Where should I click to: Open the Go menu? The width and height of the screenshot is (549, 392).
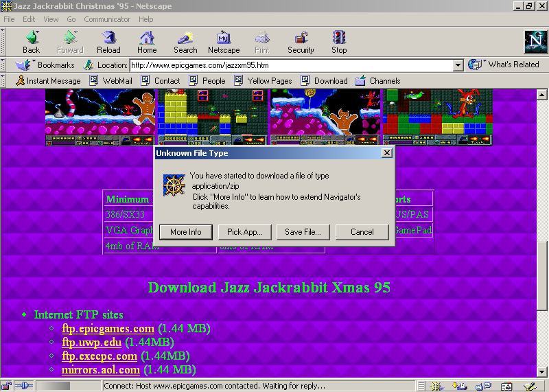tap(71, 19)
